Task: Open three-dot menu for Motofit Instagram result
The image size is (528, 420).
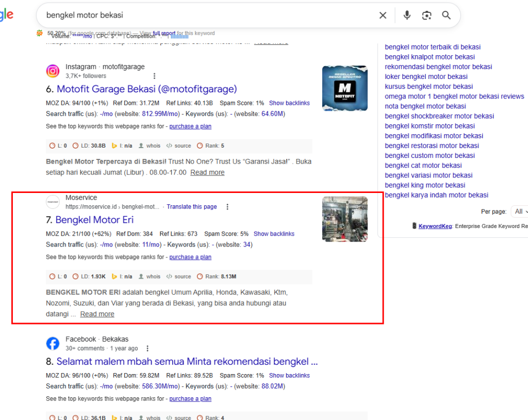Action: 154,76
